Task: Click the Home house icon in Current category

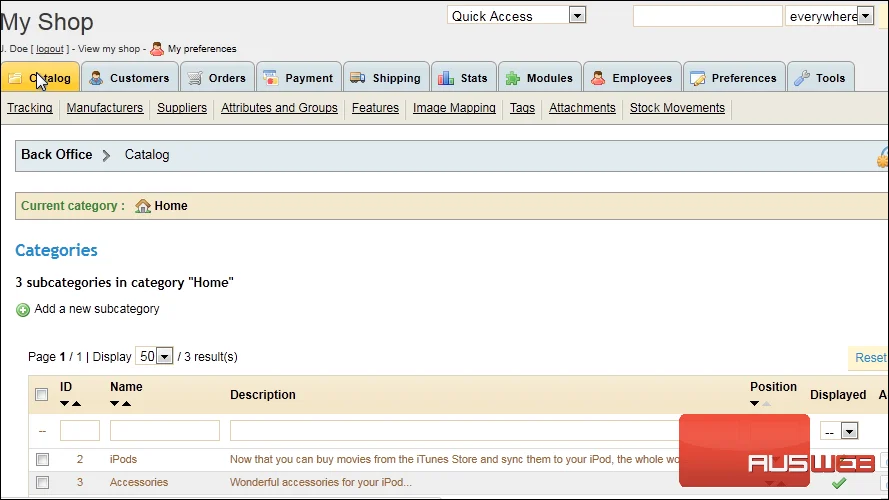Action: 143,206
